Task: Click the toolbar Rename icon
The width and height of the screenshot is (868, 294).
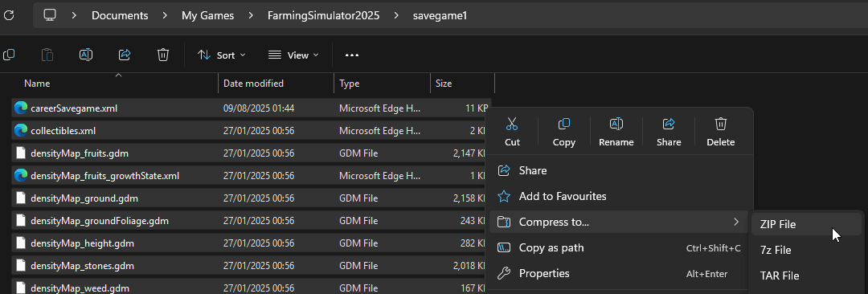Action: coord(86,55)
